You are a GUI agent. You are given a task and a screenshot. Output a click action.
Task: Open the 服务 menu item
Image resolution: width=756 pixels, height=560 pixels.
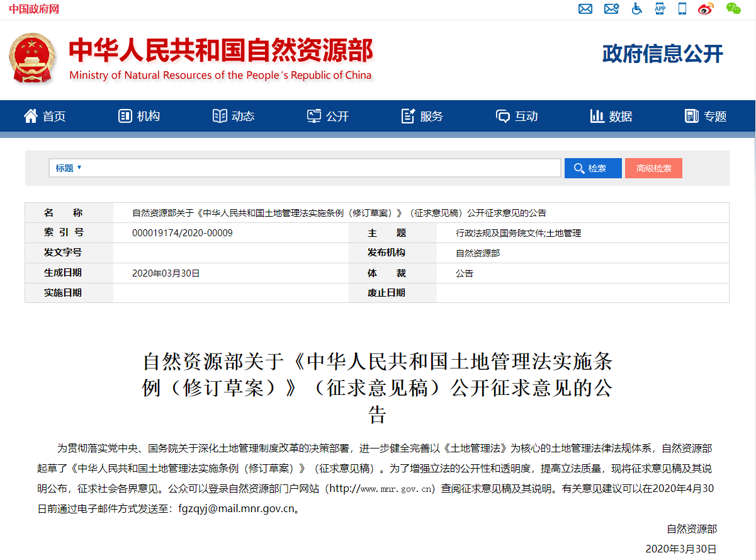[422, 116]
